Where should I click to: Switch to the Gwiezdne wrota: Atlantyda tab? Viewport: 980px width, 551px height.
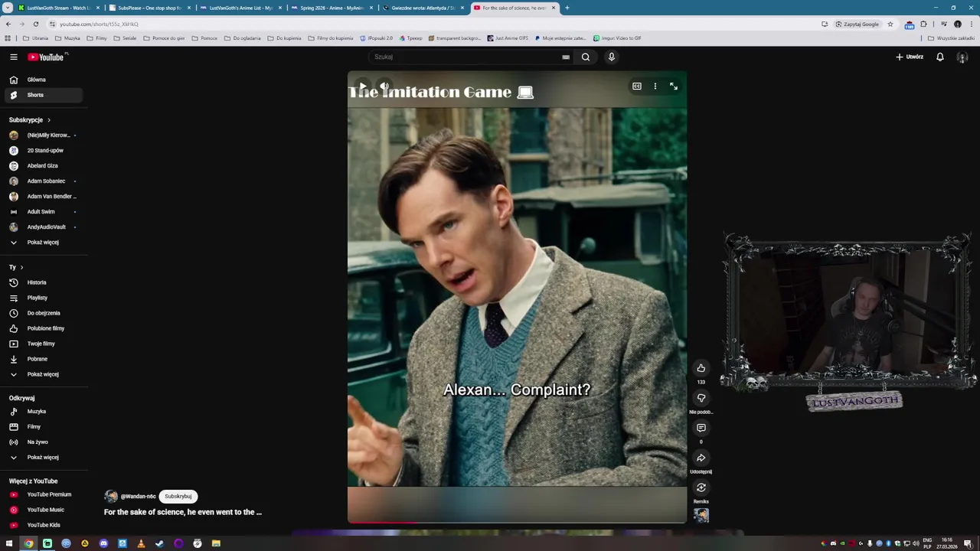click(423, 8)
